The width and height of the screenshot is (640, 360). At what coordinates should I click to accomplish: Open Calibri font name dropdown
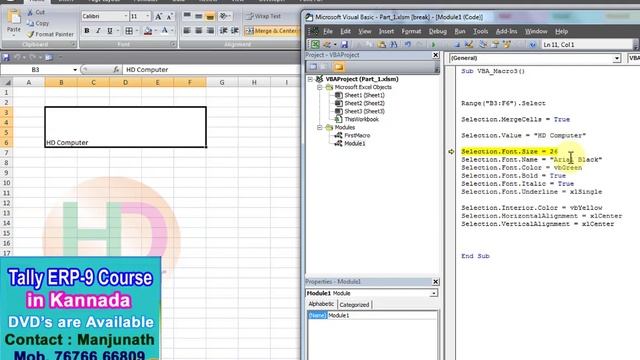coord(125,16)
